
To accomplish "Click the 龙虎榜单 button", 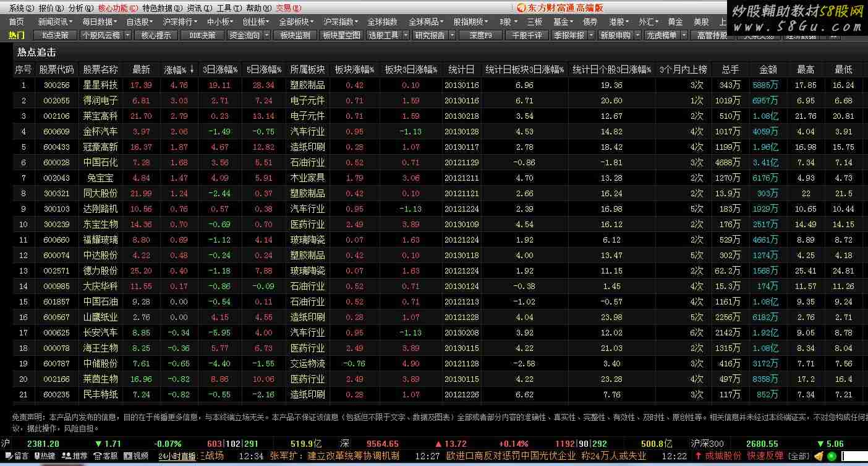I will point(666,35).
